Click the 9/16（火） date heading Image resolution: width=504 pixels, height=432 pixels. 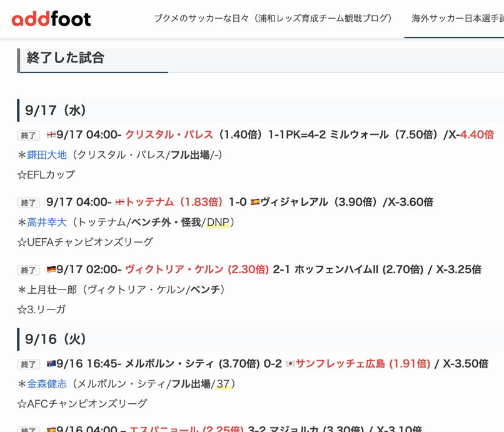(x=55, y=339)
